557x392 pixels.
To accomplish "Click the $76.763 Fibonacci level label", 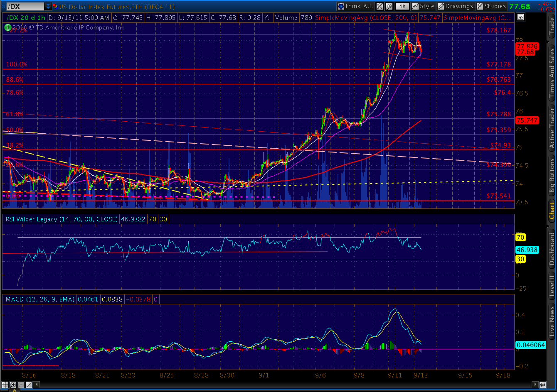I will pos(498,79).
